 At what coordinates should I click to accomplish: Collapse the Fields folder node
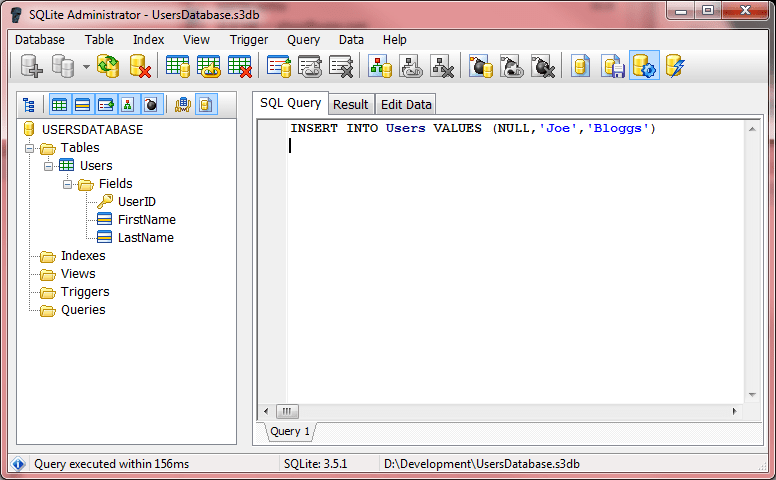(x=67, y=184)
